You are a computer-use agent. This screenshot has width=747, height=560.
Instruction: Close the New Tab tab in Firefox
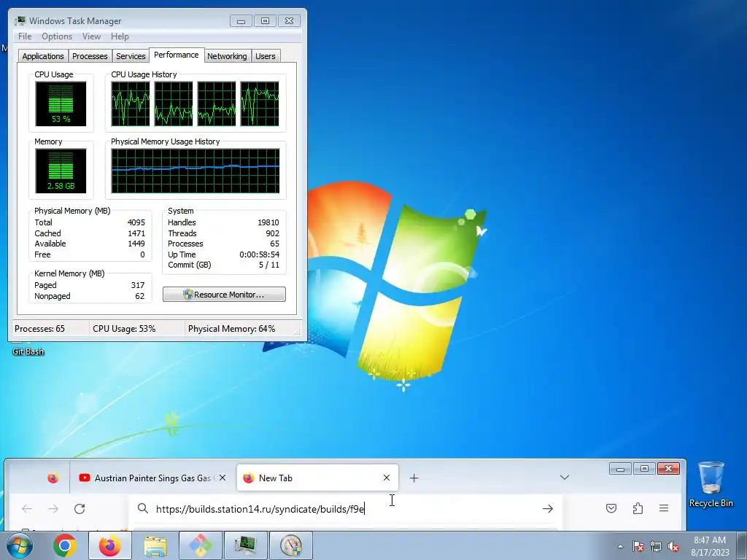pos(387,478)
